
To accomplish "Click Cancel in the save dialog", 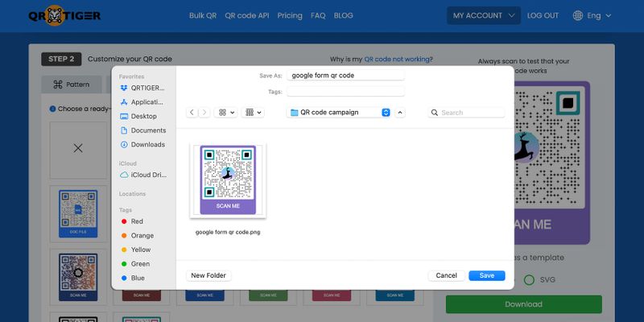I will pyautogui.click(x=447, y=275).
